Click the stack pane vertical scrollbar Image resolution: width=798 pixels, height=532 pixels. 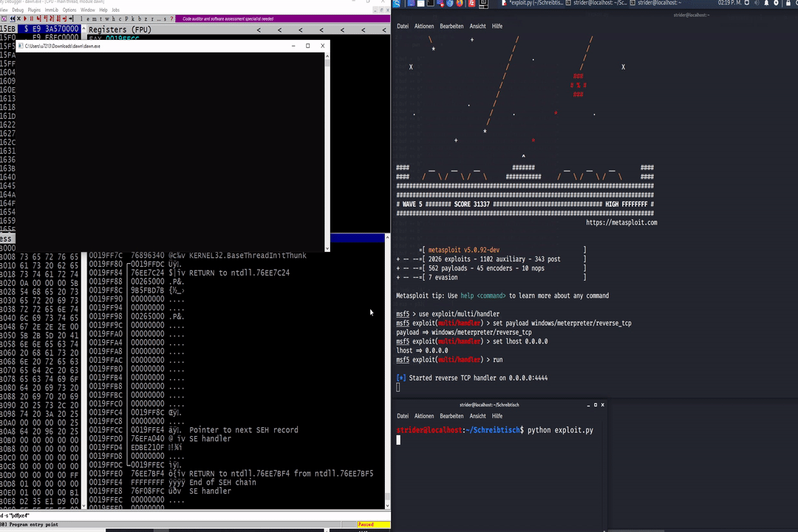387,372
